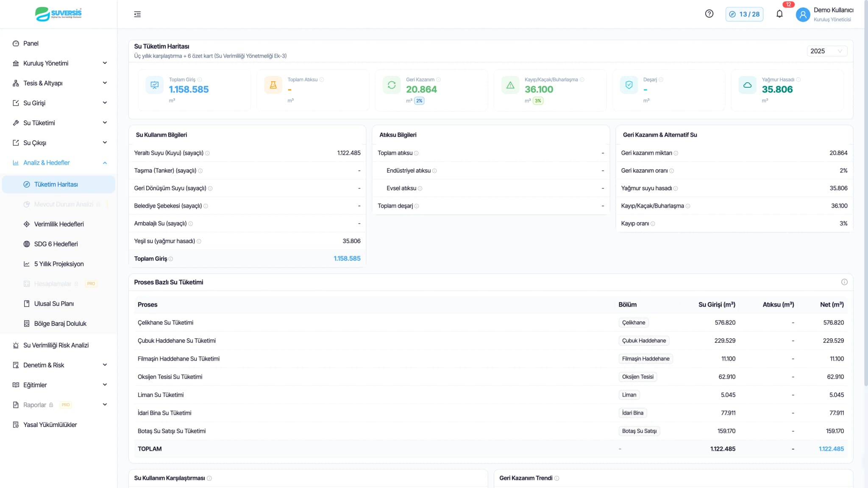Image resolution: width=868 pixels, height=488 pixels.
Task: Click the Yağmur Hasadı cloud icon
Action: pos(747,85)
